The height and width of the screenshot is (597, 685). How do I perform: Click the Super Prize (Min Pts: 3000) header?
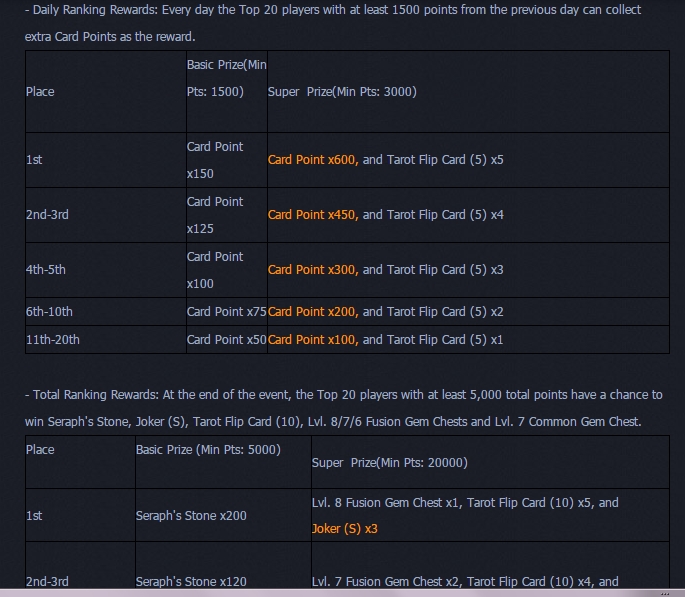pos(342,92)
